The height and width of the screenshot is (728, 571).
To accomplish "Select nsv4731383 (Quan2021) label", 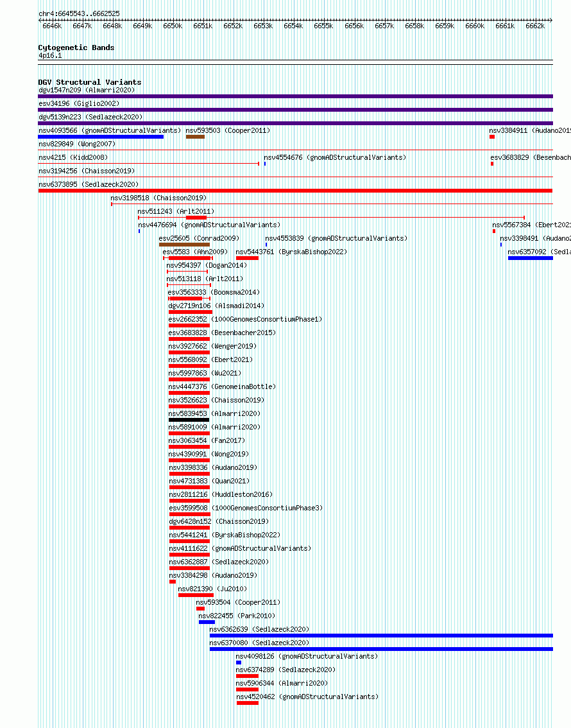I will [209, 481].
